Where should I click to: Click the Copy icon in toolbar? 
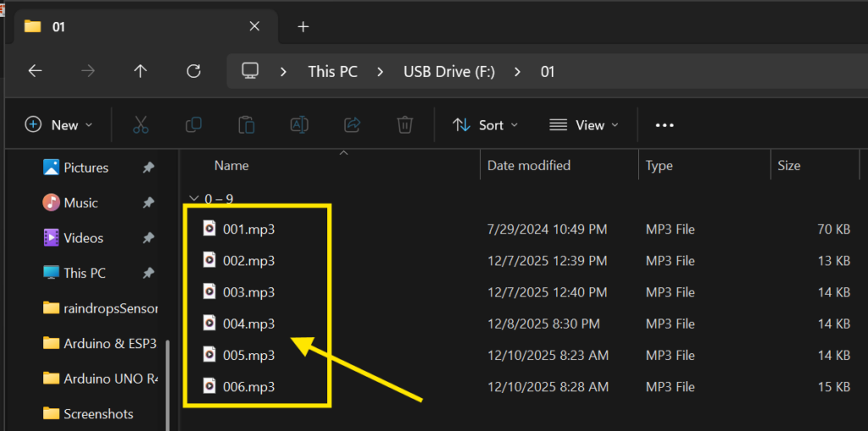point(193,124)
